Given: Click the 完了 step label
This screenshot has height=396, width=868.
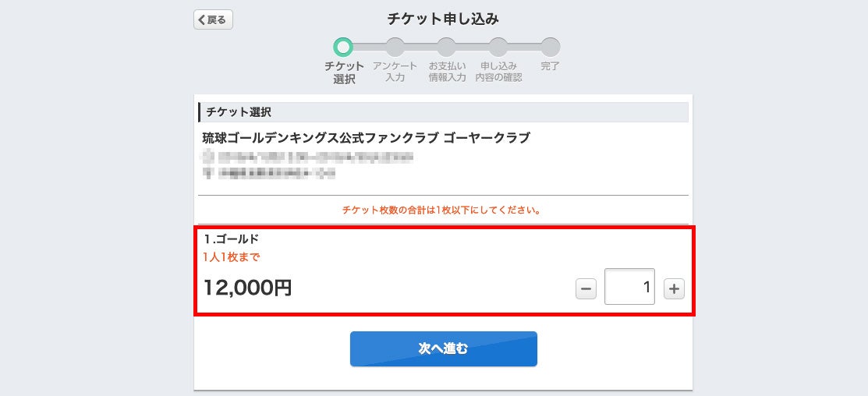Looking at the screenshot, I should pyautogui.click(x=551, y=66).
